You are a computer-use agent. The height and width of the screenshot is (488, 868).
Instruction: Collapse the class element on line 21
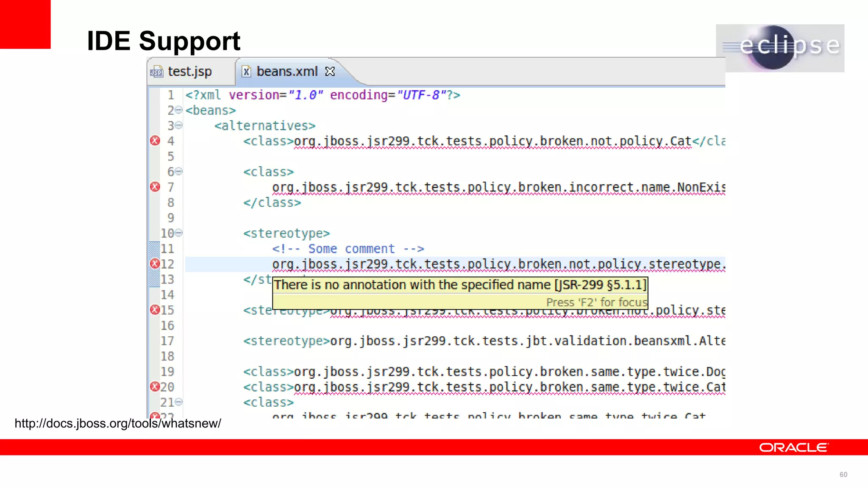179,402
